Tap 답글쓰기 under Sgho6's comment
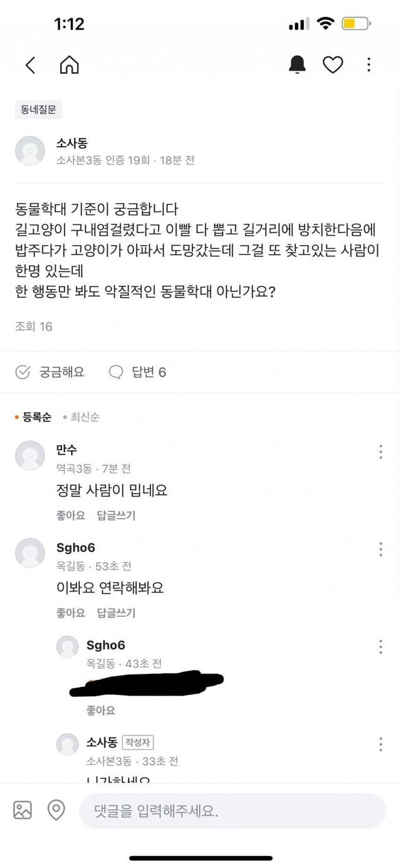Image resolution: width=401 pixels, height=868 pixels. 116,613
